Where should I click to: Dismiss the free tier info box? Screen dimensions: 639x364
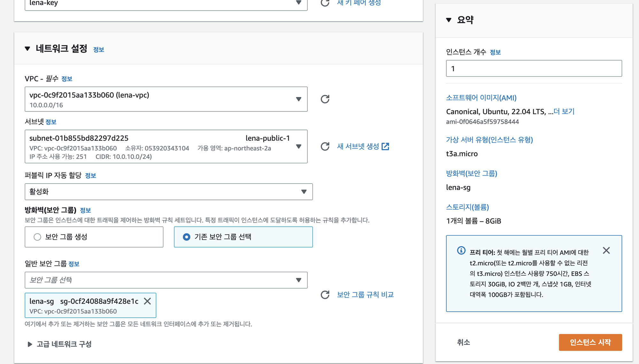point(606,251)
